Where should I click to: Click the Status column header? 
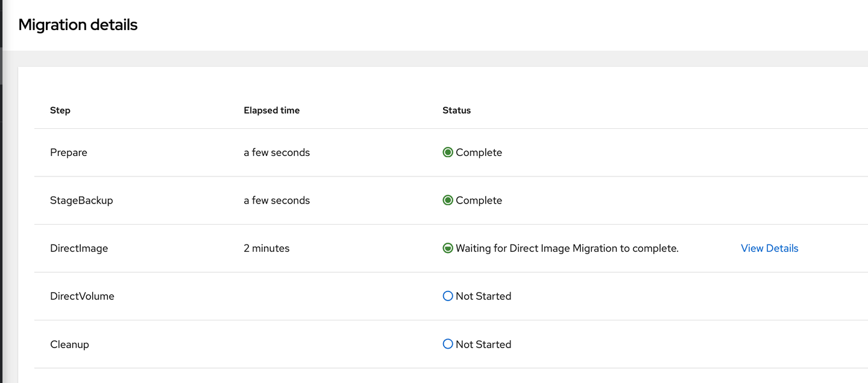click(456, 110)
